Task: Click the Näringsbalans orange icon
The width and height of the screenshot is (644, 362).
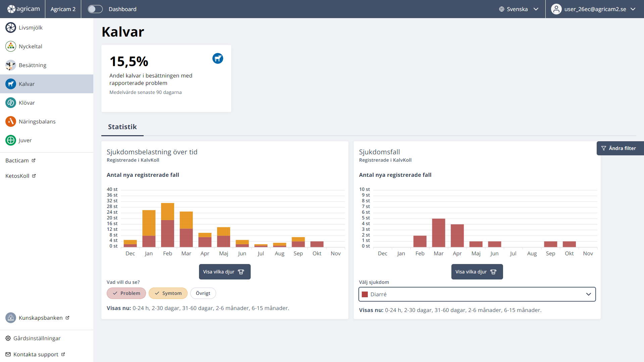Action: coord(11,121)
